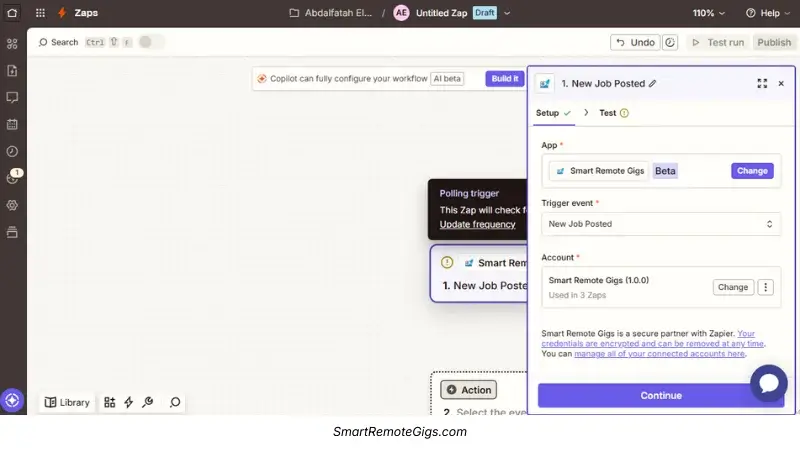Open the settings gear in sidebar
The image size is (800, 450).
12,205
